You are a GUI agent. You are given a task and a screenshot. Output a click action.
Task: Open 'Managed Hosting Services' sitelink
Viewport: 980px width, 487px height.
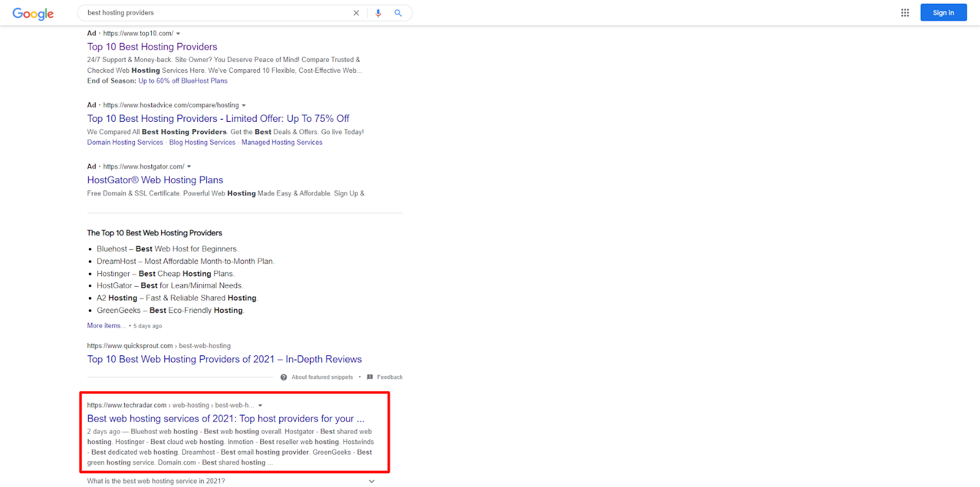coord(282,142)
